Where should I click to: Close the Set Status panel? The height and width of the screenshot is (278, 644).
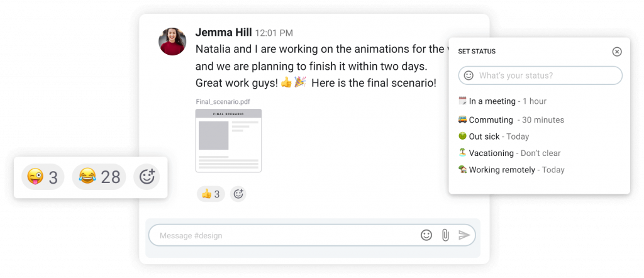(x=617, y=52)
